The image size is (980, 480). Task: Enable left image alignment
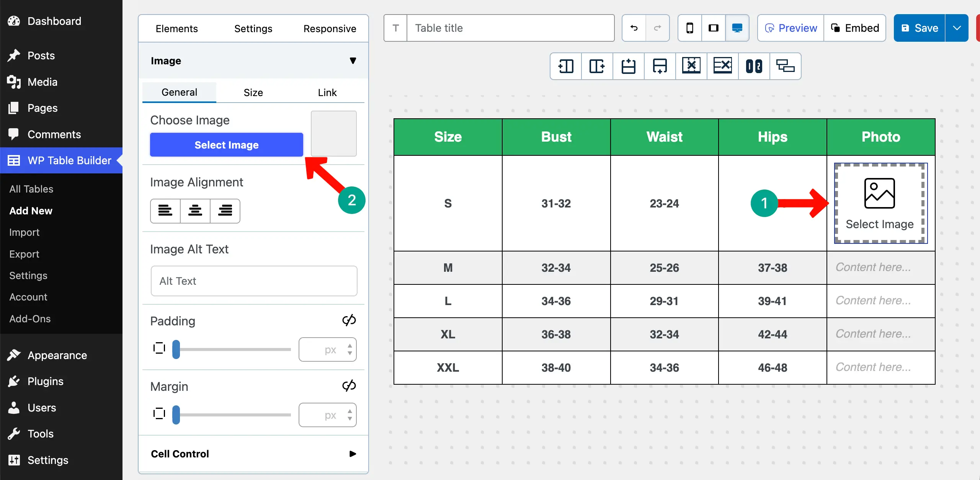click(165, 211)
